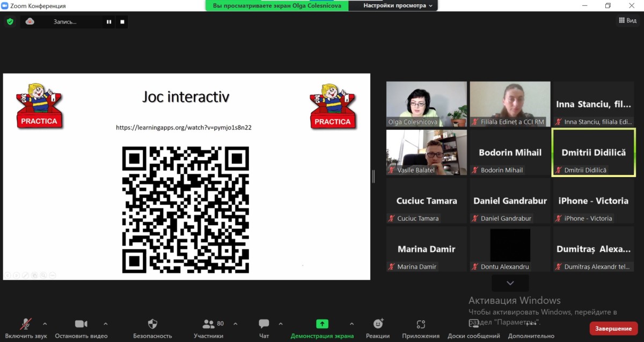Open the Участники participants panel
The image size is (644, 342).
209,328
